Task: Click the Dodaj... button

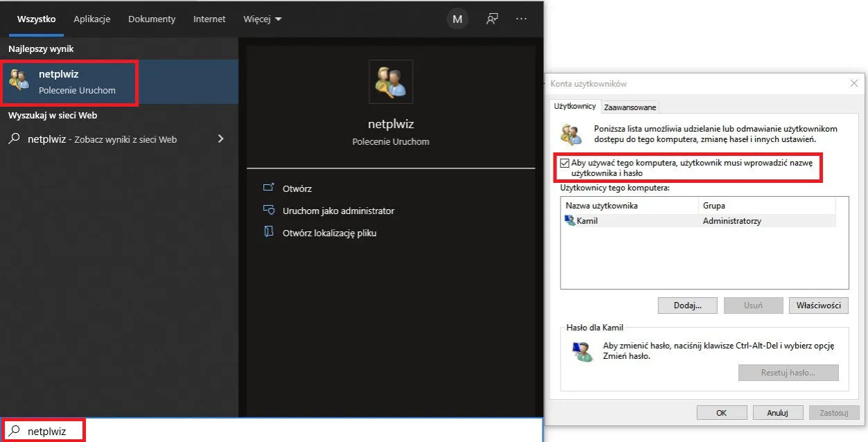Action: tap(688, 306)
